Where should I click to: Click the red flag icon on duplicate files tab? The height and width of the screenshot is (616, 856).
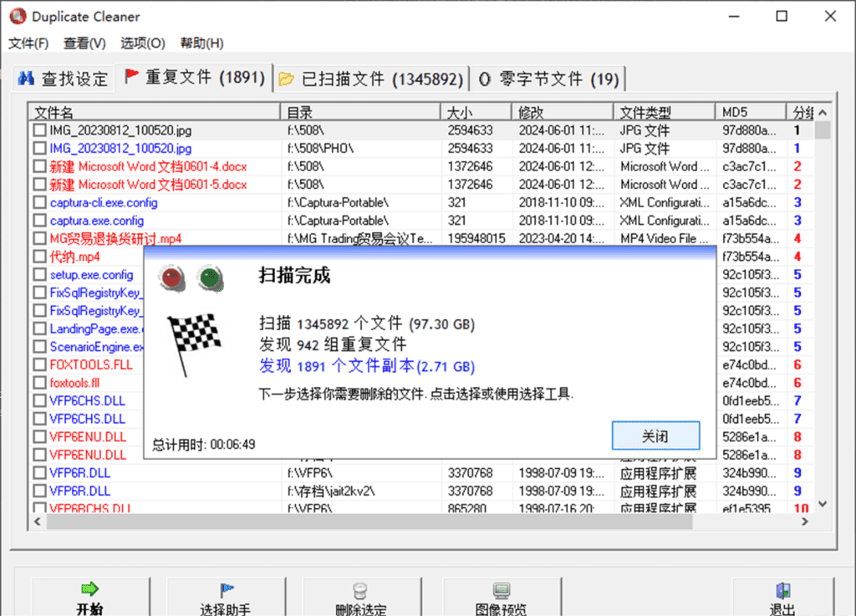(131, 76)
